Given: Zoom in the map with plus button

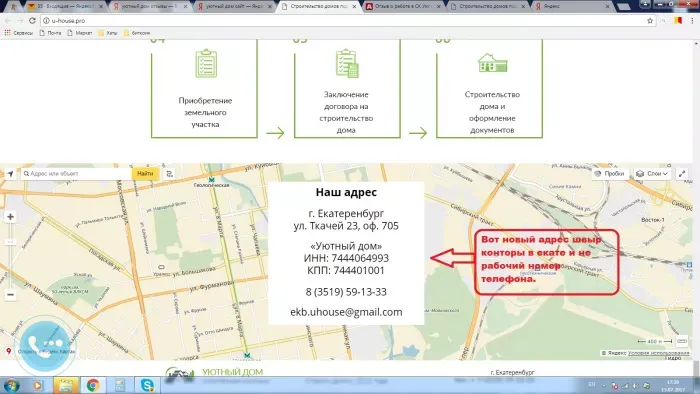Looking at the screenshot, I should (x=10, y=217).
